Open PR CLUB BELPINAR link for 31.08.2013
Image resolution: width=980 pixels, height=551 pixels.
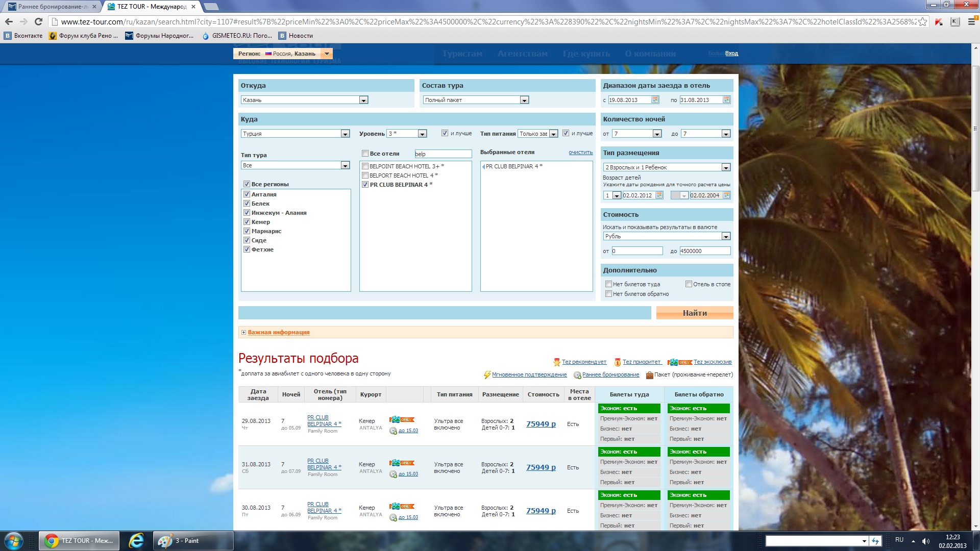324,464
